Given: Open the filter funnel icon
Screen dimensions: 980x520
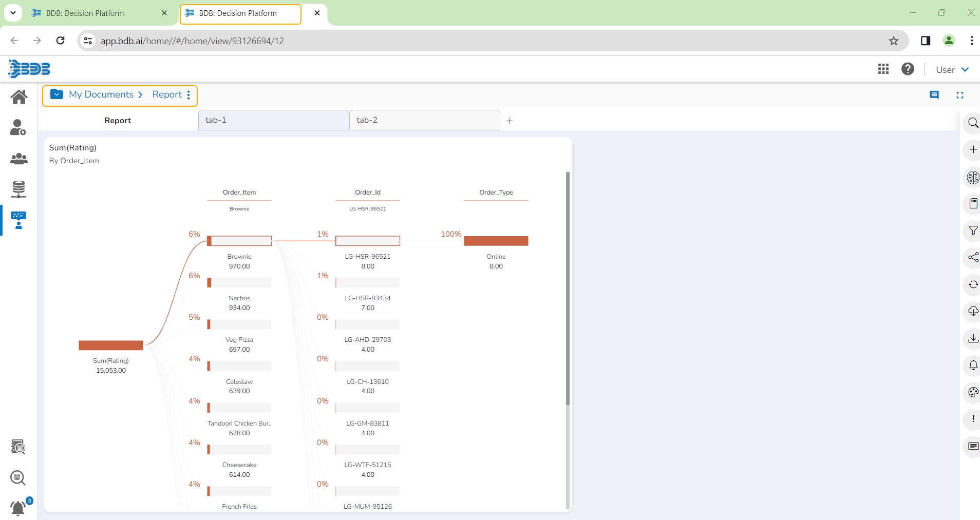Looking at the screenshot, I should point(973,230).
